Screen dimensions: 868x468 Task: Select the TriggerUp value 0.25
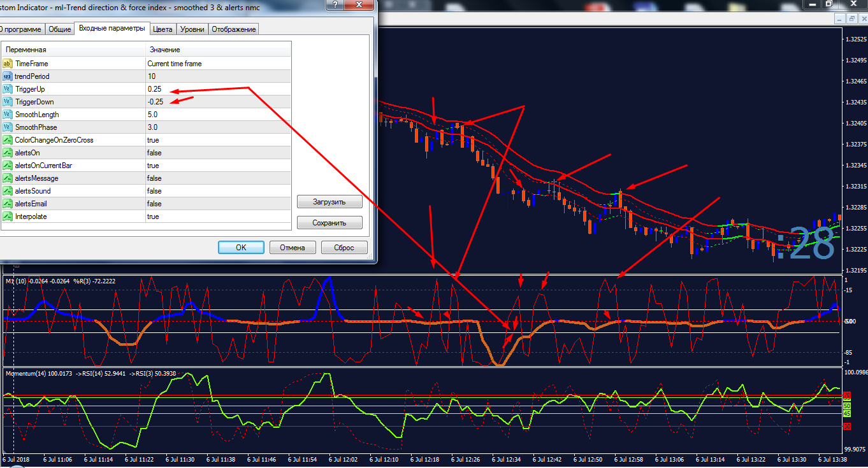(x=218, y=89)
